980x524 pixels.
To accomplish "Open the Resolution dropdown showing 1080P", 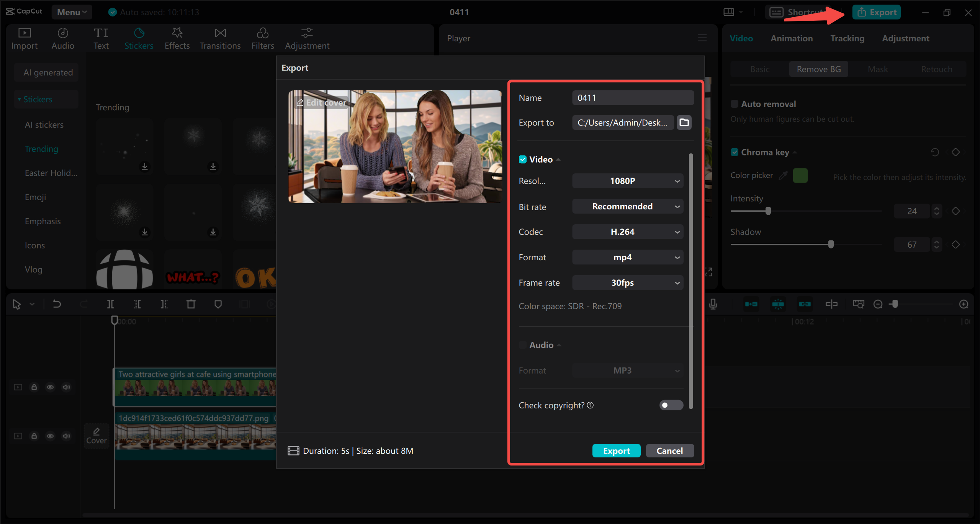I will [627, 181].
